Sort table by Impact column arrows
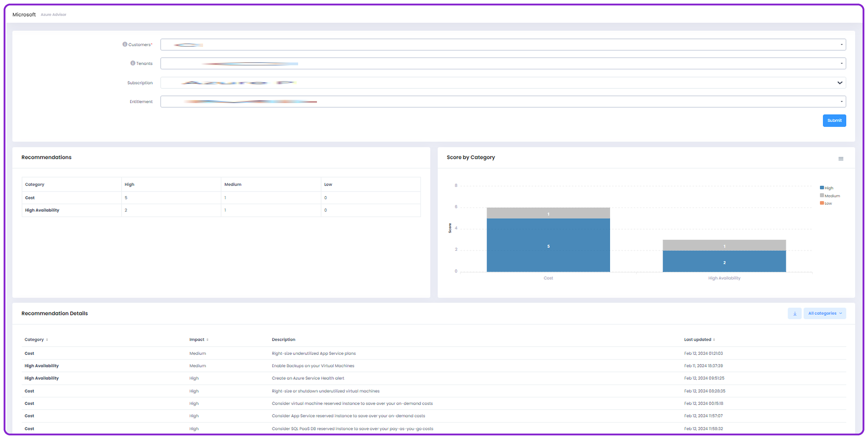This screenshot has width=868, height=439. (x=207, y=340)
